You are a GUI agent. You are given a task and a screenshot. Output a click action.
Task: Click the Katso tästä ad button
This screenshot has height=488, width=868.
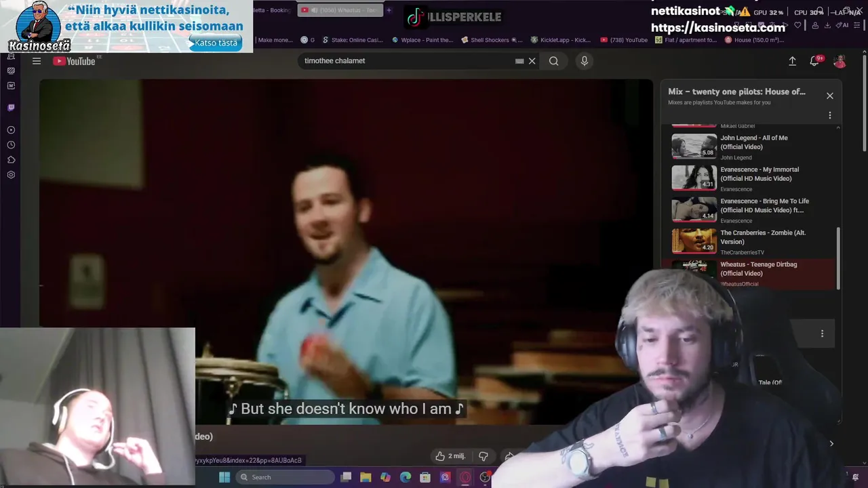(216, 43)
